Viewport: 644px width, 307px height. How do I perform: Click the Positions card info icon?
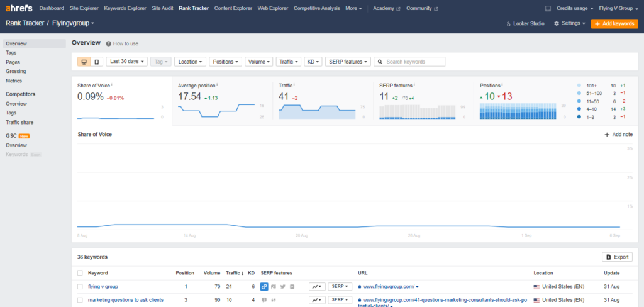[502, 85]
